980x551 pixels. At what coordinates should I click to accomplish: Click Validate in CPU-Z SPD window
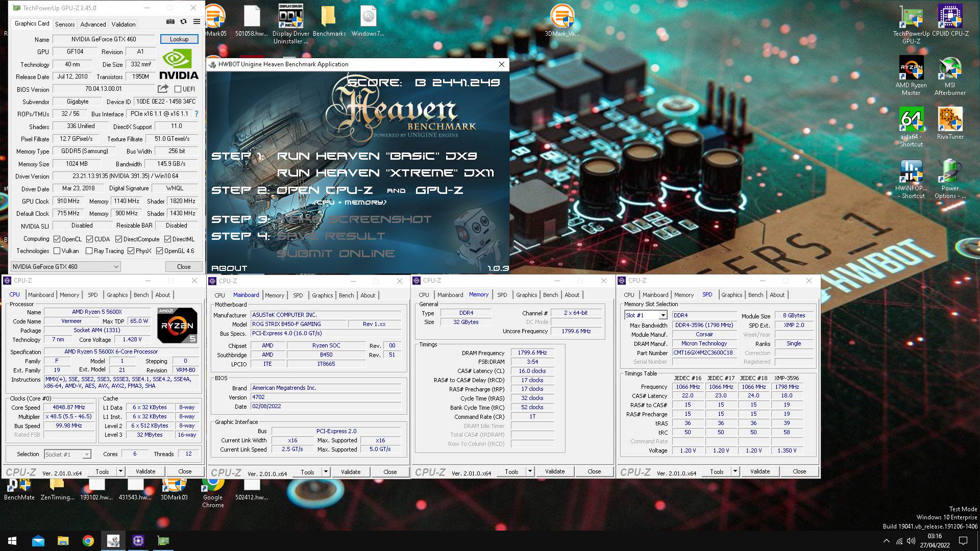(760, 471)
